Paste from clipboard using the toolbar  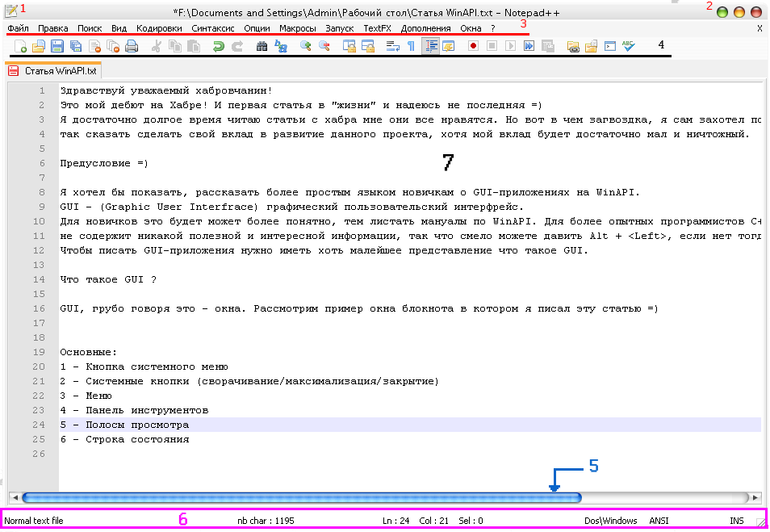point(192,46)
